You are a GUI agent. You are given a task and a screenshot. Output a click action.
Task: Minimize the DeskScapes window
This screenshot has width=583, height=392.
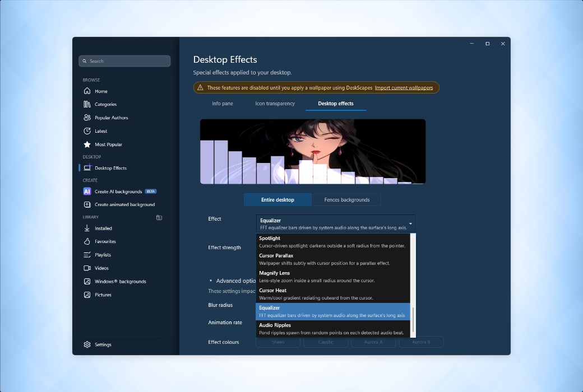472,44
